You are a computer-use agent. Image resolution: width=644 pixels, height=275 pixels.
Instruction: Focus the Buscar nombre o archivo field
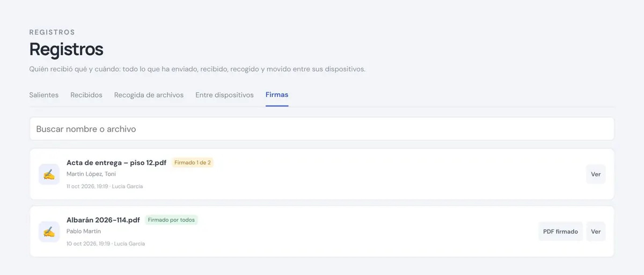(x=322, y=129)
